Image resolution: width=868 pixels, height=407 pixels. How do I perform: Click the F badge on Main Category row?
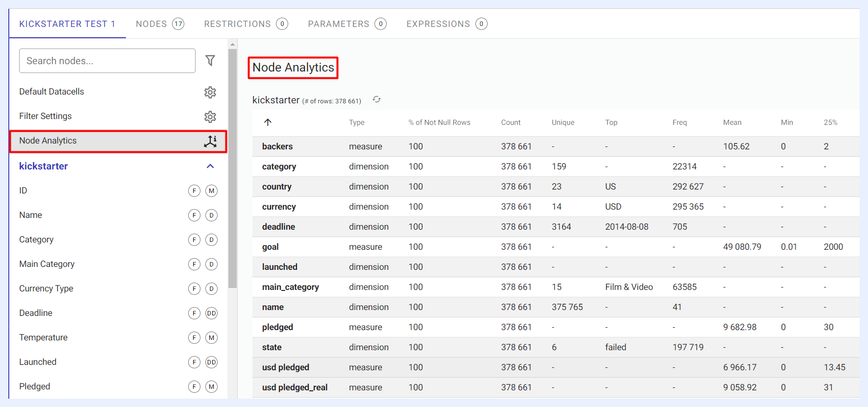[195, 264]
